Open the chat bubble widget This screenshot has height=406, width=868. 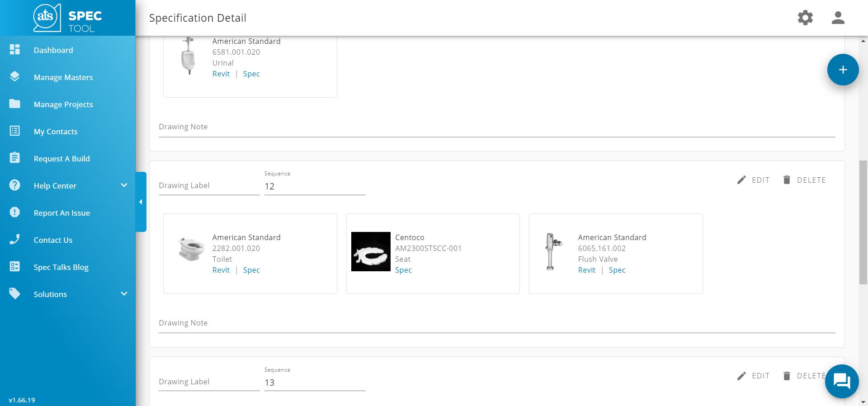tap(842, 381)
